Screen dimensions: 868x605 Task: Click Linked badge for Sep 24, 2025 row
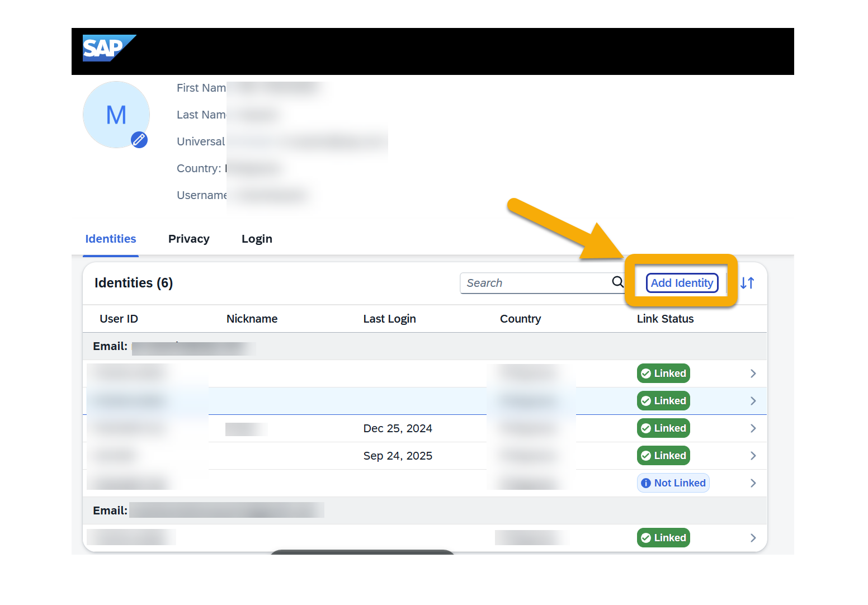click(663, 456)
